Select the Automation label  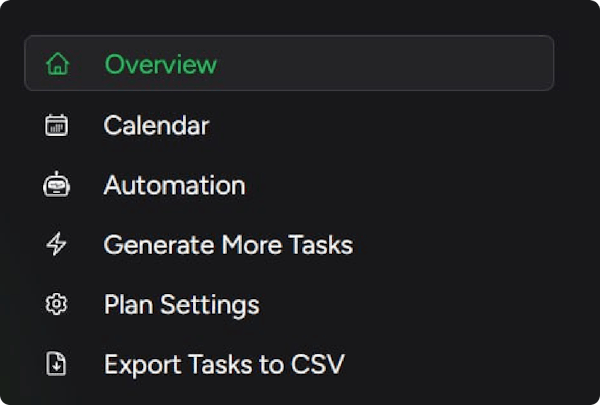[174, 186]
